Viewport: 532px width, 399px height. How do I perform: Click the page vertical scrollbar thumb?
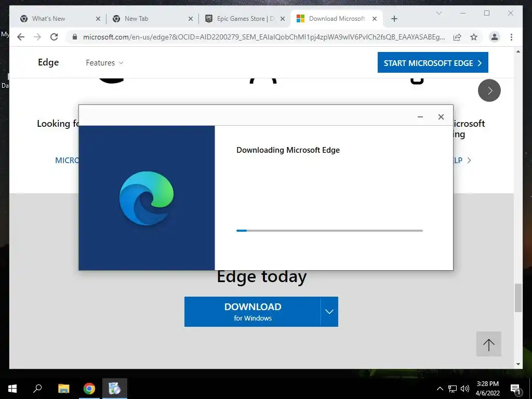coord(518,298)
